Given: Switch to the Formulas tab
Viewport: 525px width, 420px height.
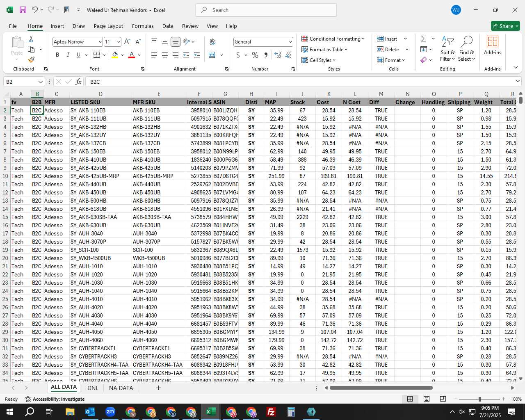Looking at the screenshot, I should pos(143,26).
